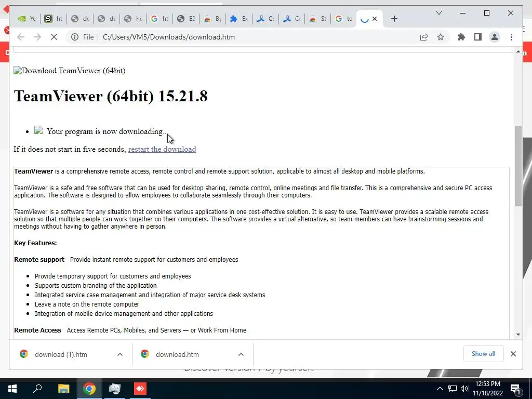Switch to the 'E2' tab

186,19
